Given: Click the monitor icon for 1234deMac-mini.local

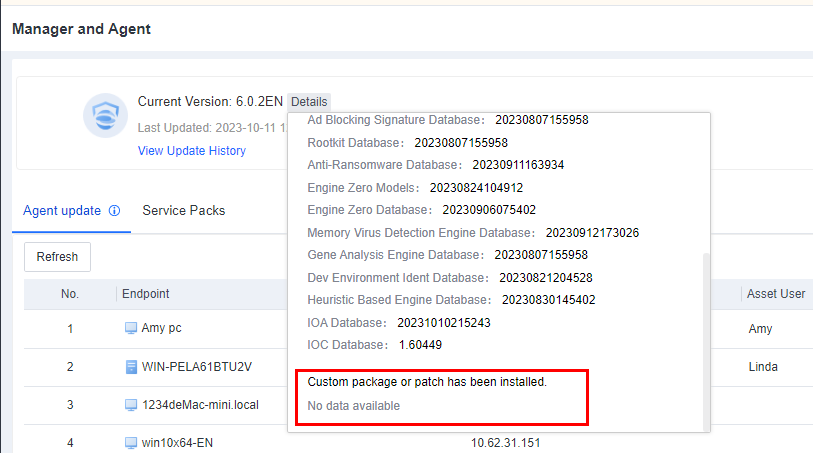Looking at the screenshot, I should pyautogui.click(x=130, y=405).
